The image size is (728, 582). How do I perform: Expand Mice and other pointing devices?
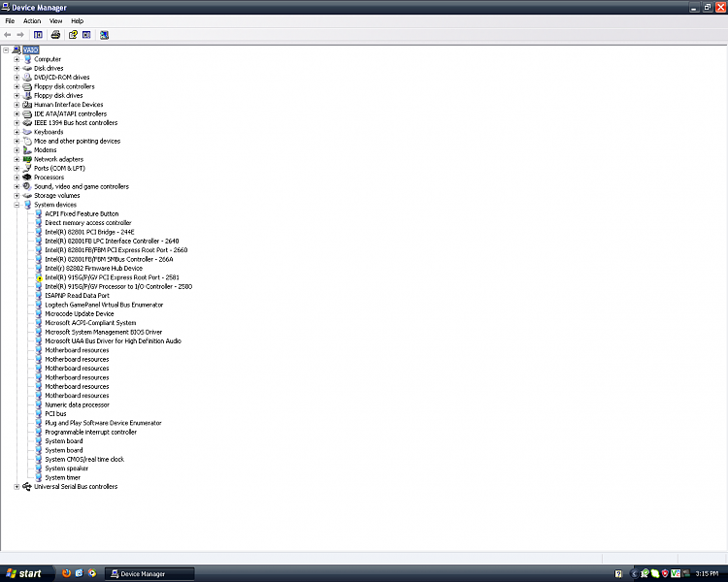click(17, 141)
